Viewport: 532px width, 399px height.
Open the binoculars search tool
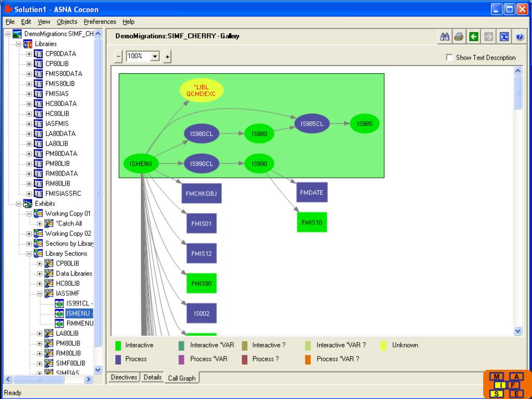(x=445, y=37)
